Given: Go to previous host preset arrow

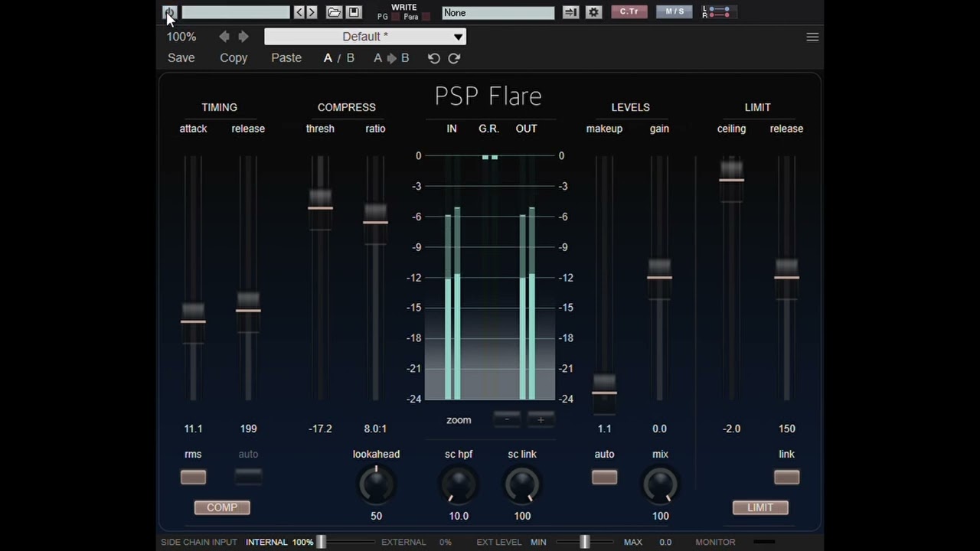Looking at the screenshot, I should [299, 12].
